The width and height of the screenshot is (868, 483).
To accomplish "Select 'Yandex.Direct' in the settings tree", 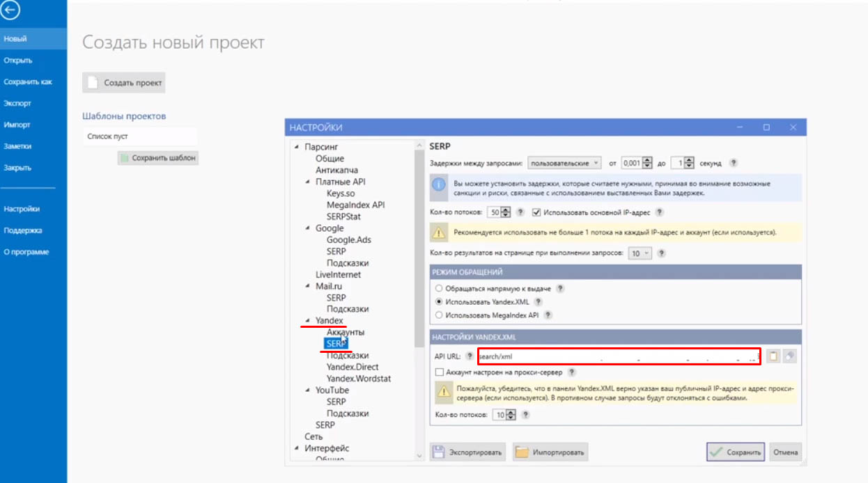I will pos(352,367).
